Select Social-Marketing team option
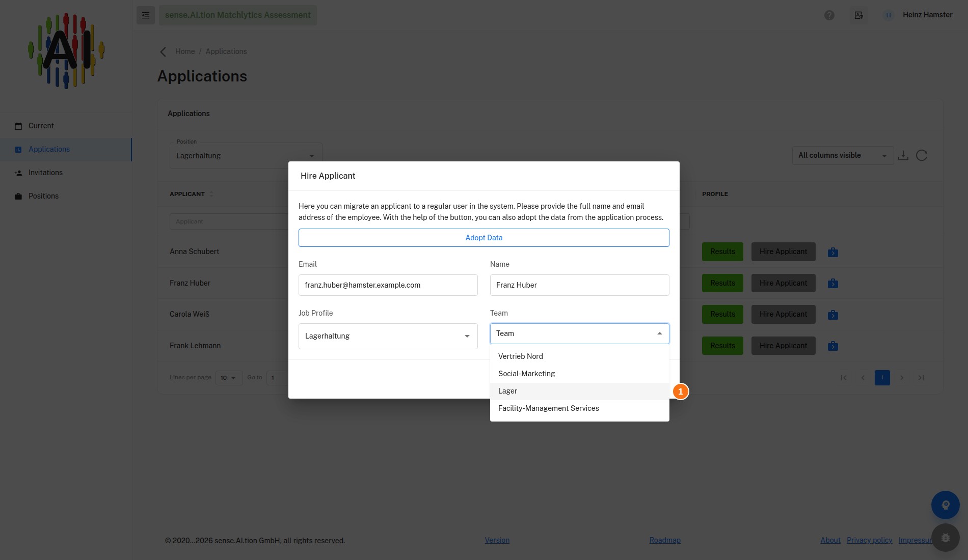Image resolution: width=968 pixels, height=560 pixels. 580,374
